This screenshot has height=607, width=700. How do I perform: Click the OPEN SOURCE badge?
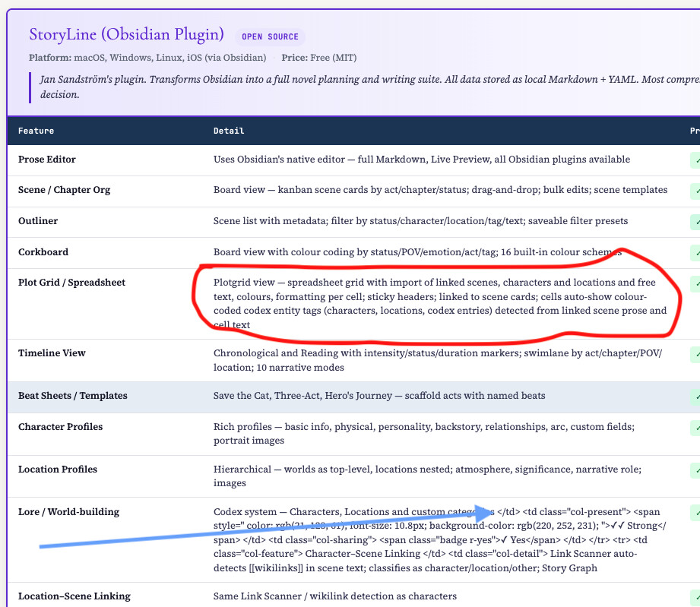(270, 36)
